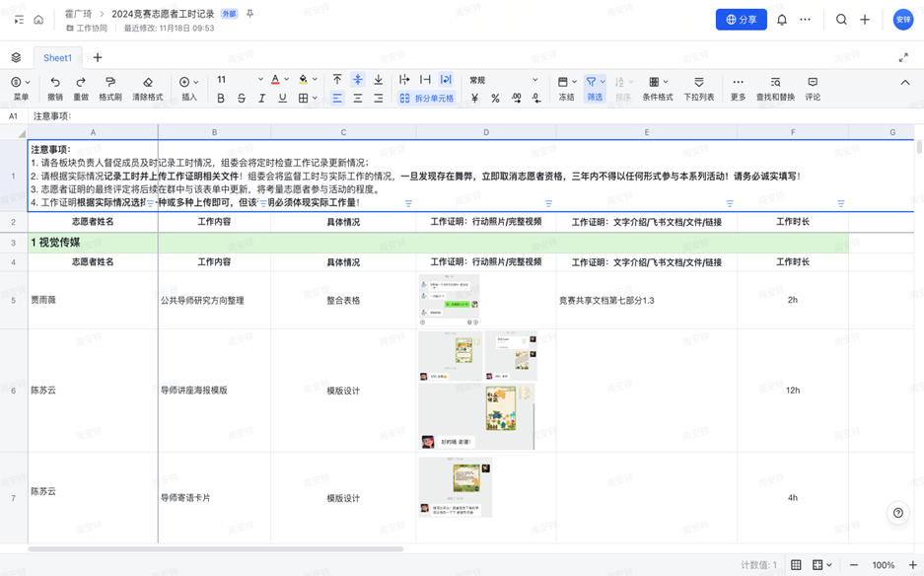
Task: Open the borders dropdown arrow
Action: pos(315,99)
